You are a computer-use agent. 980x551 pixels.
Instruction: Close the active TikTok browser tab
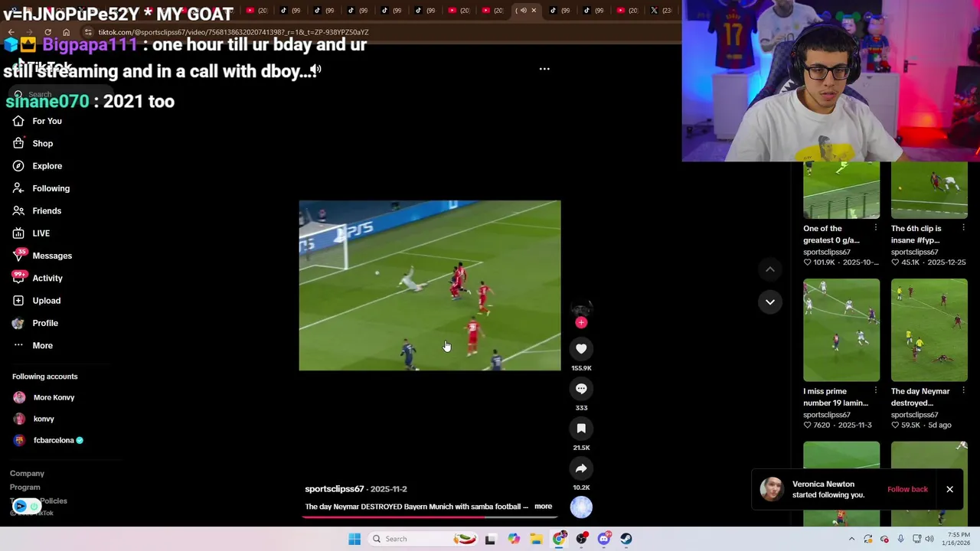tap(534, 11)
